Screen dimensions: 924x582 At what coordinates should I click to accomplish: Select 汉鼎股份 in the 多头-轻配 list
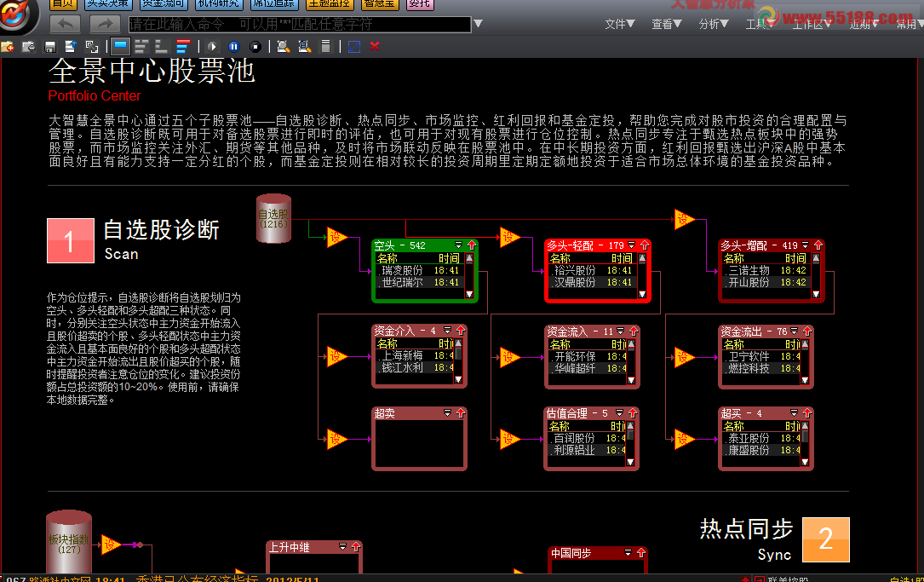pyautogui.click(x=593, y=282)
